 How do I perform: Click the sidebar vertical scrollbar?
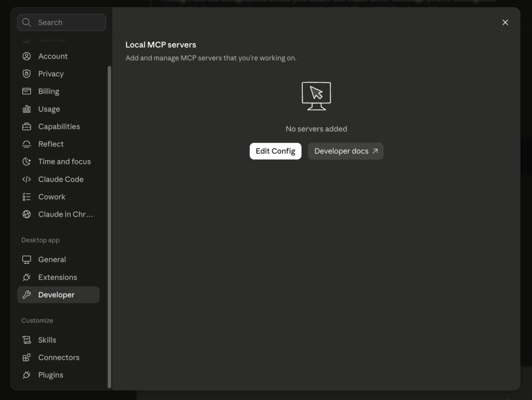(109, 227)
